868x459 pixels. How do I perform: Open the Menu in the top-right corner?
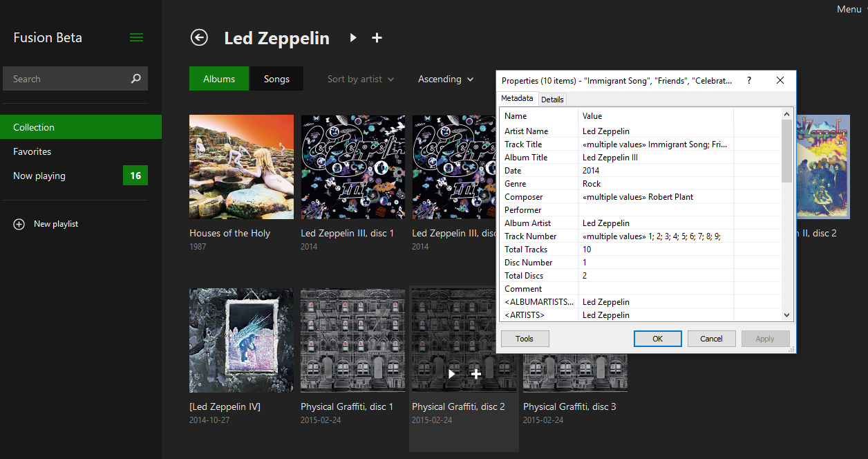849,9
